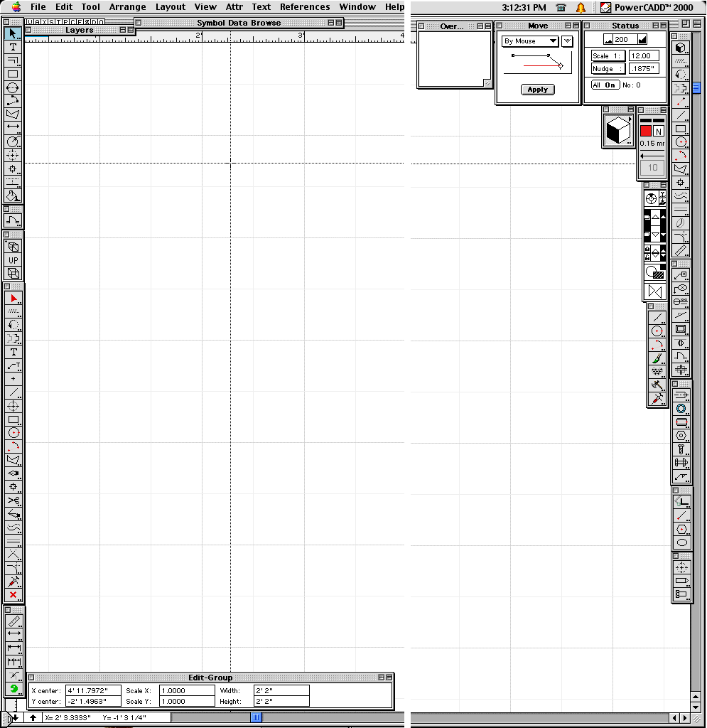Click the red pen color swatch
Screen dimensions: 707x728
click(645, 132)
